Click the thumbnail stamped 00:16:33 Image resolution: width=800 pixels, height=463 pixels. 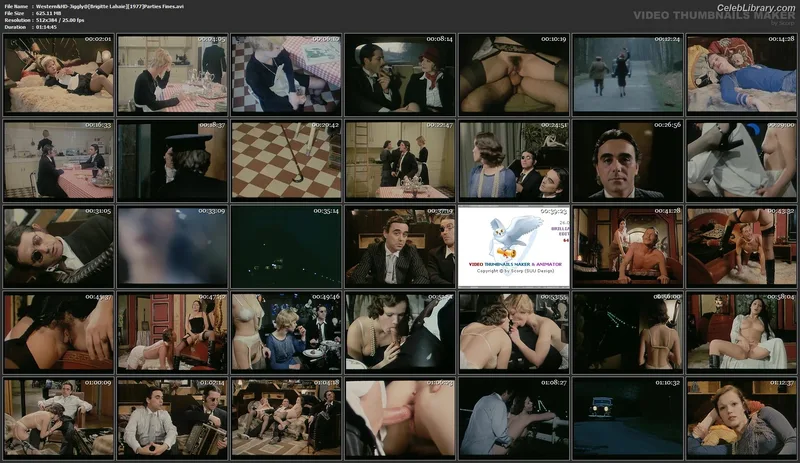pyautogui.click(x=59, y=160)
